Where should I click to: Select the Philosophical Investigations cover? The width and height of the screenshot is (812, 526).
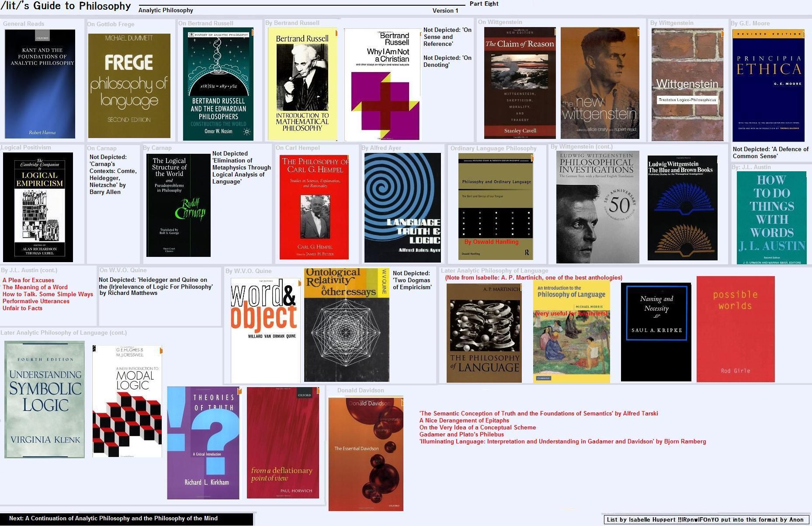coord(597,207)
